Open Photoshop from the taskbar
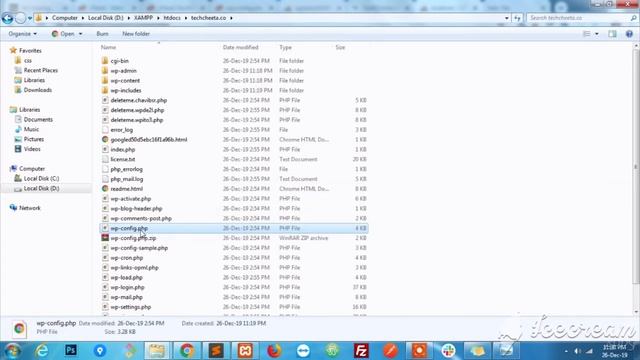Viewport: 640px width, 360px height. point(71,350)
